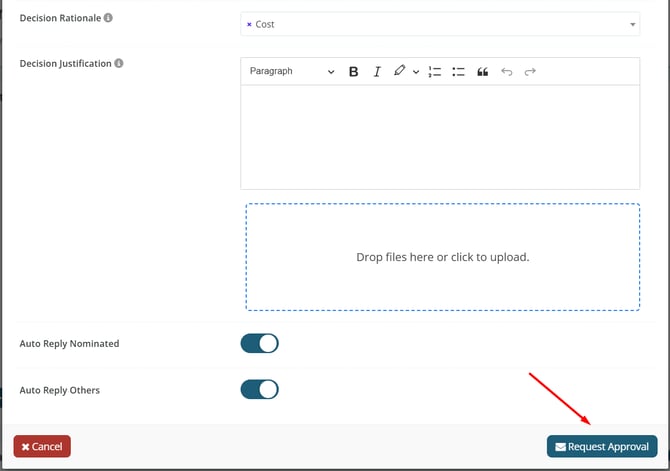Insert a bulleted list
The height and width of the screenshot is (471, 670).
[459, 72]
